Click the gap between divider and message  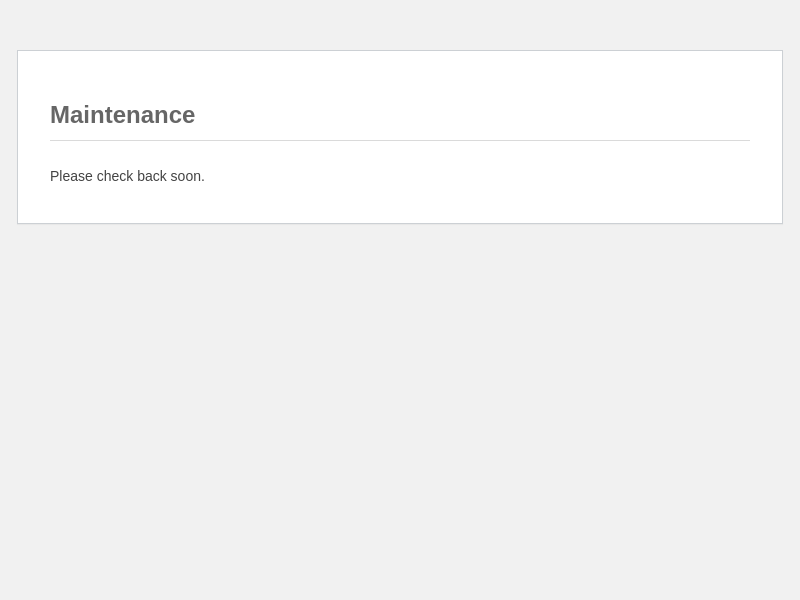[x=400, y=155]
